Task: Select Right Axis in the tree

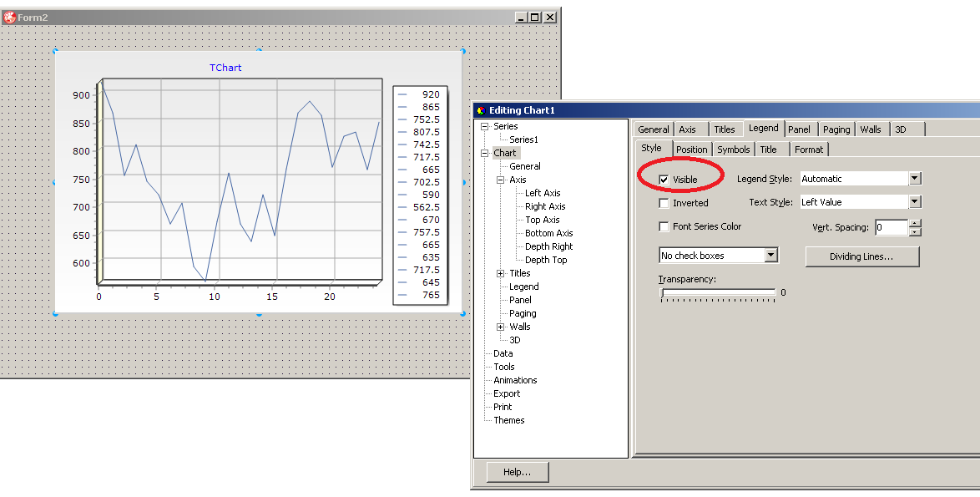Action: point(545,206)
